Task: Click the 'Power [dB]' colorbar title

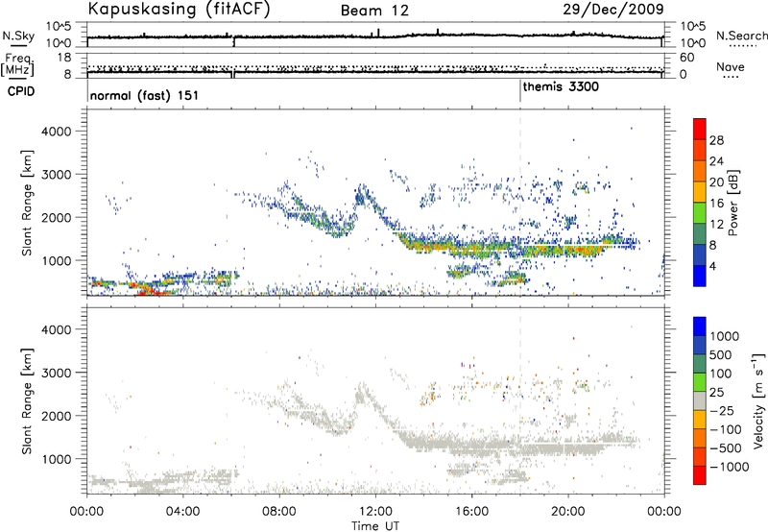Action: click(x=733, y=203)
